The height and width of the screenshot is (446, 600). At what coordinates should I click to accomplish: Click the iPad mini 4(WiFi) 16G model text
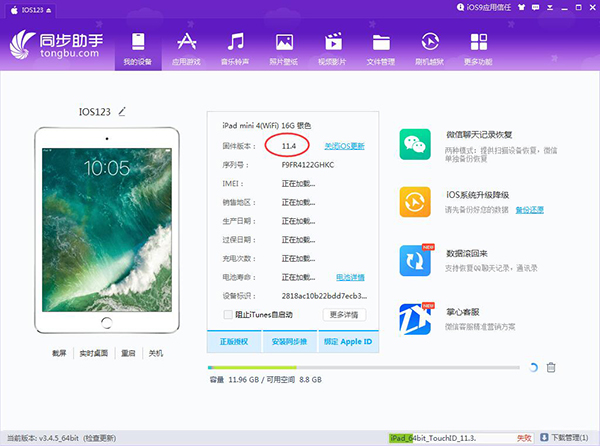(x=267, y=125)
